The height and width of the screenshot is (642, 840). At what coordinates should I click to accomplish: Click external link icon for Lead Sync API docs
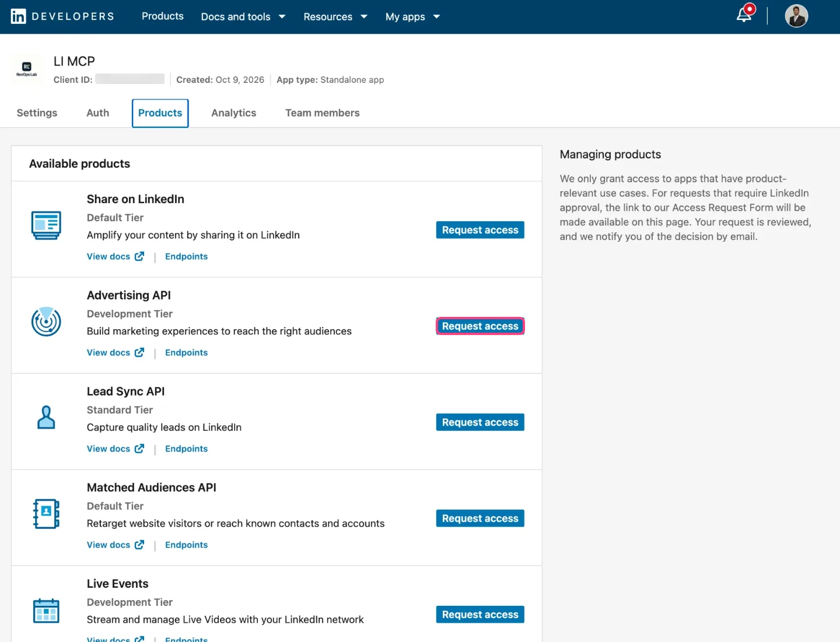pyautogui.click(x=139, y=448)
